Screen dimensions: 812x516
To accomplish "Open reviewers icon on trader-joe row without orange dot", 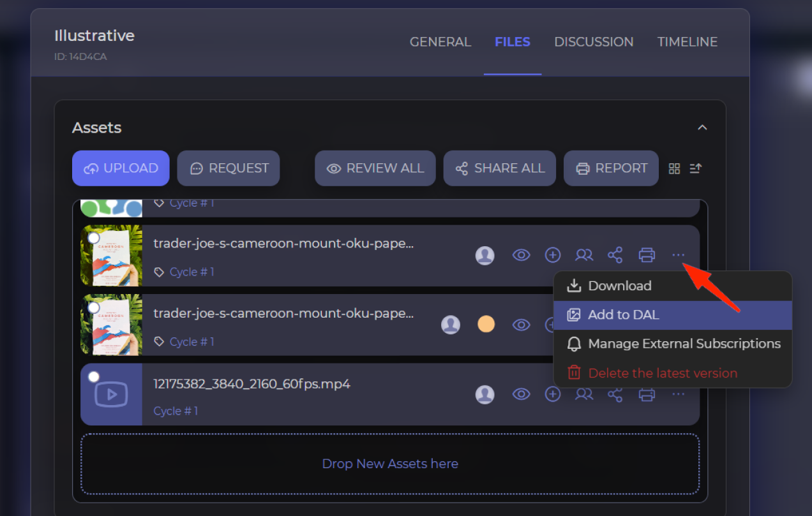I will point(583,256).
